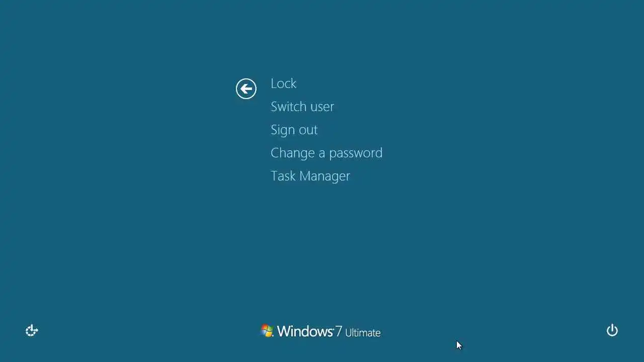The height and width of the screenshot is (362, 644).
Task: Click the Windows 7 branding text
Action: coord(309,331)
